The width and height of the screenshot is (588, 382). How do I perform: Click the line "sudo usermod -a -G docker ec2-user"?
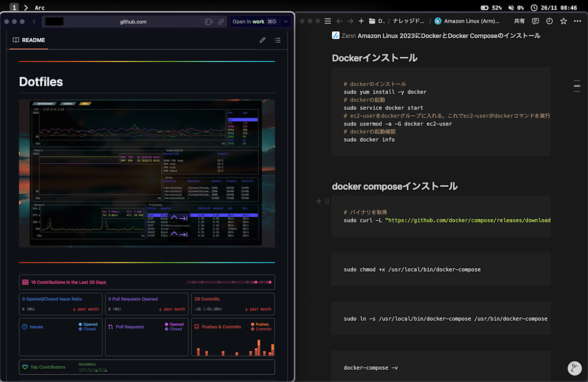[398, 124]
